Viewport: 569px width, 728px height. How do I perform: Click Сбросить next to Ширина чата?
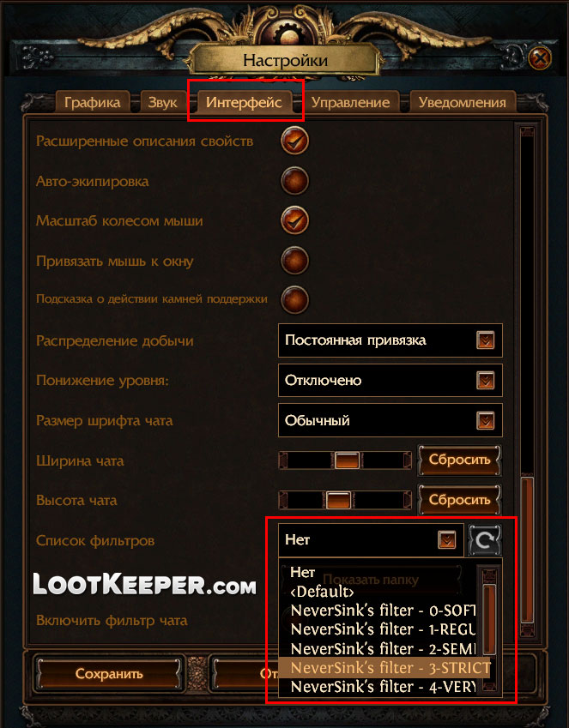[459, 460]
